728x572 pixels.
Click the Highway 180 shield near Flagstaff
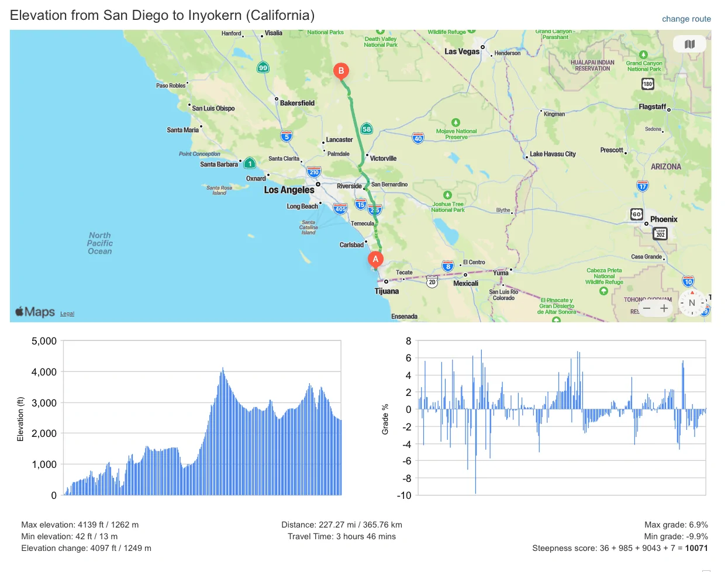click(648, 84)
